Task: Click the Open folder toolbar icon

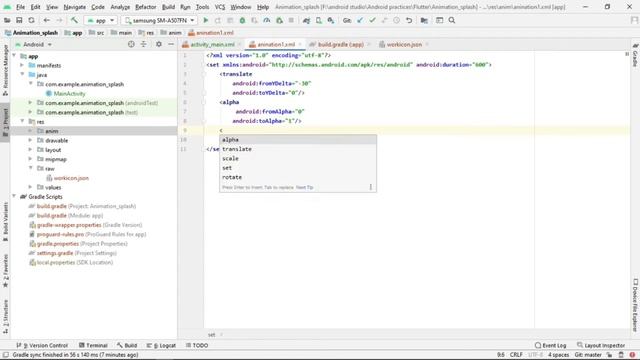Action: (x=7, y=20)
